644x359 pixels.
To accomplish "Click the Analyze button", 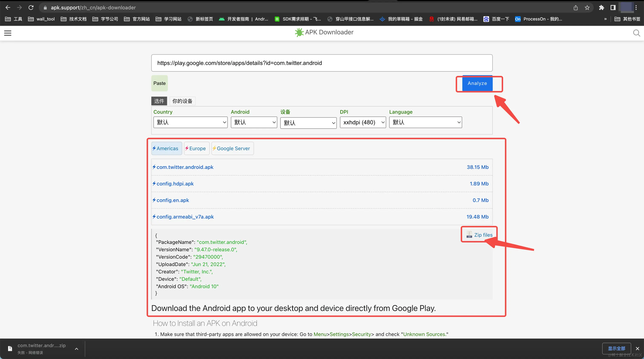I will click(477, 83).
